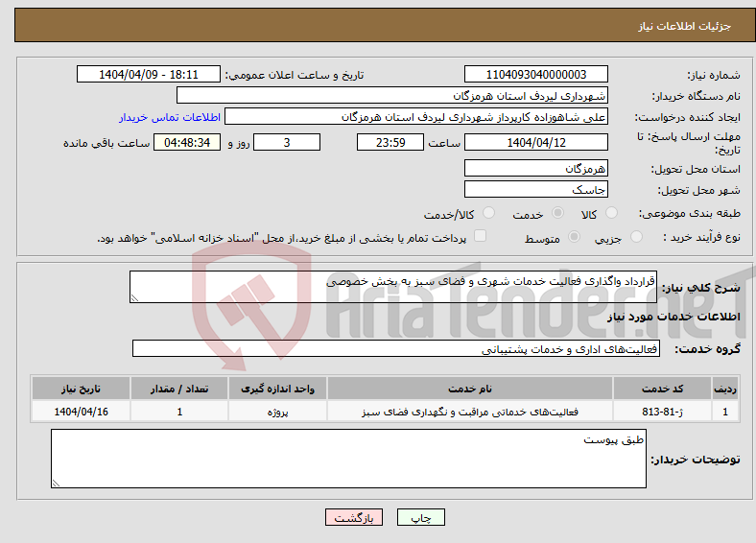Click the need date cell 1404/04/16
This screenshot has width=756, height=543.
coord(81,412)
